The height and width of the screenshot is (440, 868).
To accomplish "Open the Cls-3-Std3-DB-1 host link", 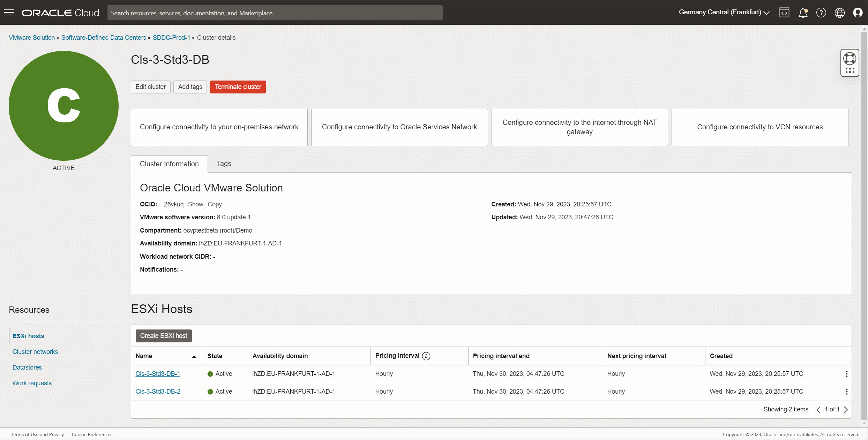I will (x=158, y=373).
